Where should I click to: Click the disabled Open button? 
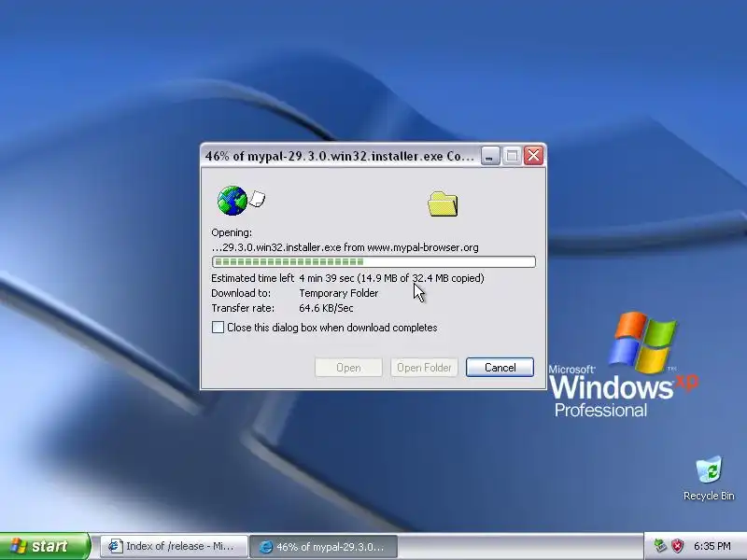point(348,367)
